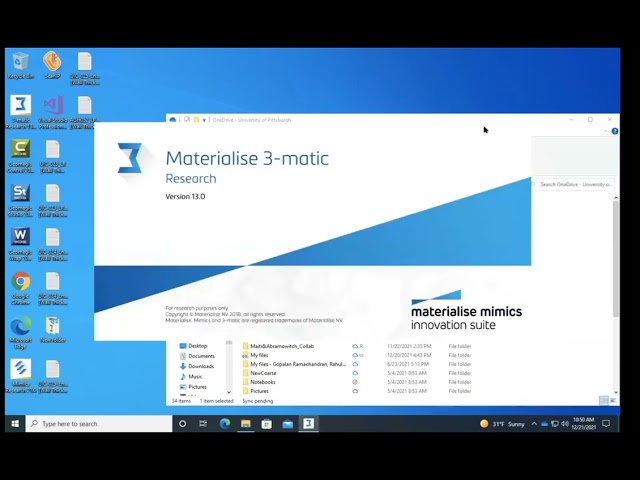Open the quick access toolbar dropdown arrow in Explorer

[204, 120]
